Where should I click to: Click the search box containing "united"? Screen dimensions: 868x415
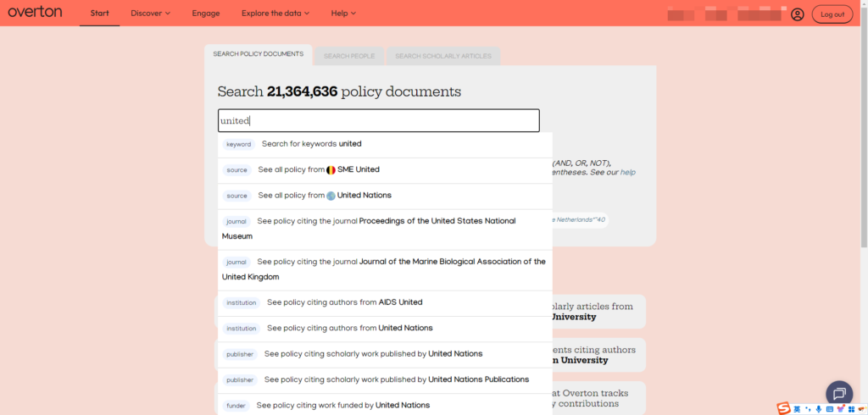coord(378,121)
